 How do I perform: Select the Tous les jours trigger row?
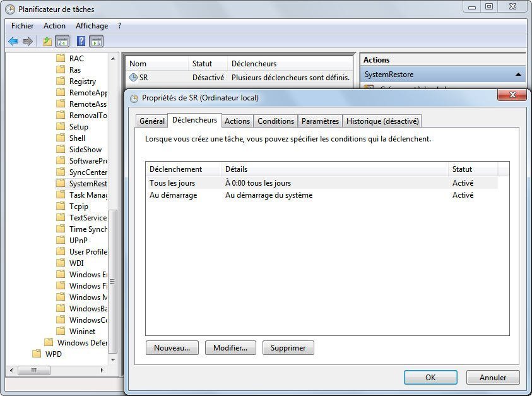pyautogui.click(x=322, y=183)
